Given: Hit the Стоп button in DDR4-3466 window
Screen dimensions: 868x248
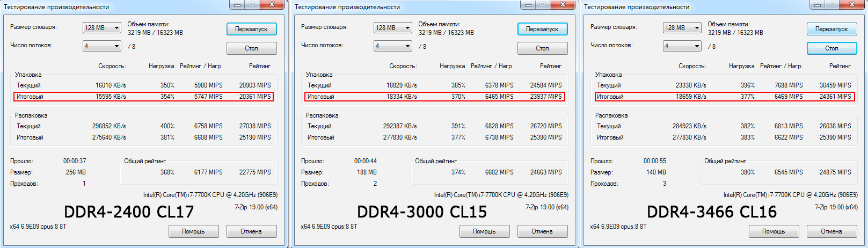Looking at the screenshot, I should pos(831,48).
